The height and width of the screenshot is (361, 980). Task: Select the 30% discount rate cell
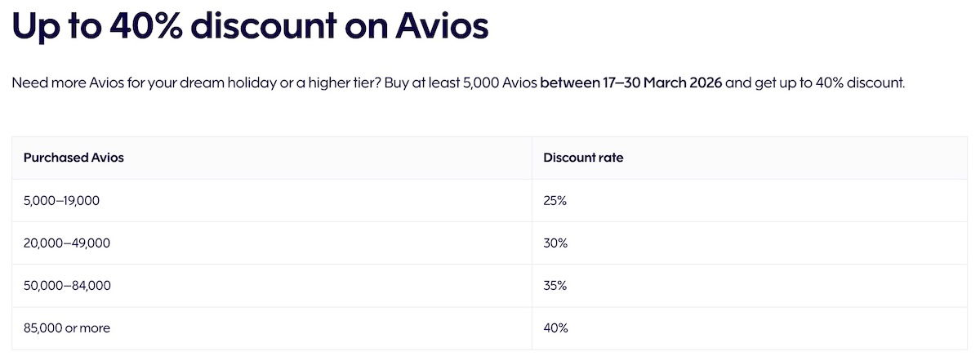point(555,243)
